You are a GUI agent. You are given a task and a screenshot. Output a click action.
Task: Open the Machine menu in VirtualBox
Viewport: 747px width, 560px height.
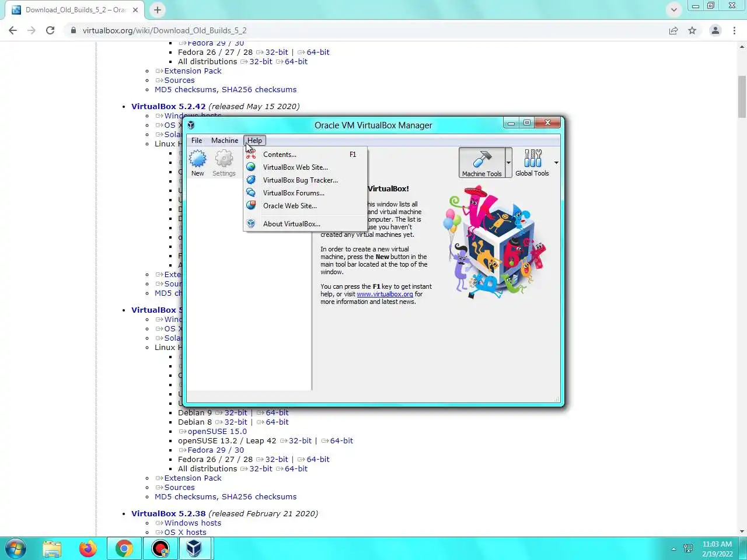click(225, 141)
